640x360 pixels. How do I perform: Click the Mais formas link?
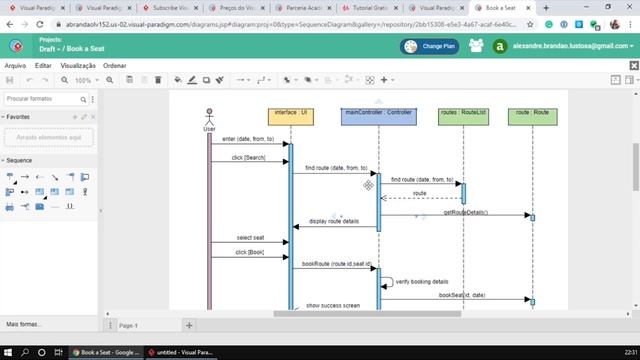pos(23,324)
